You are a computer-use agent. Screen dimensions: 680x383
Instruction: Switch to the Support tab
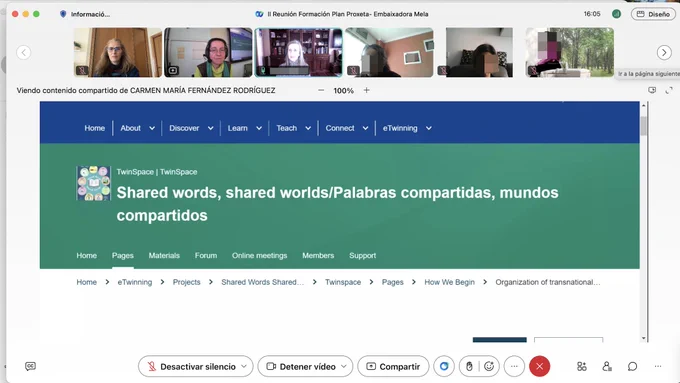click(363, 255)
